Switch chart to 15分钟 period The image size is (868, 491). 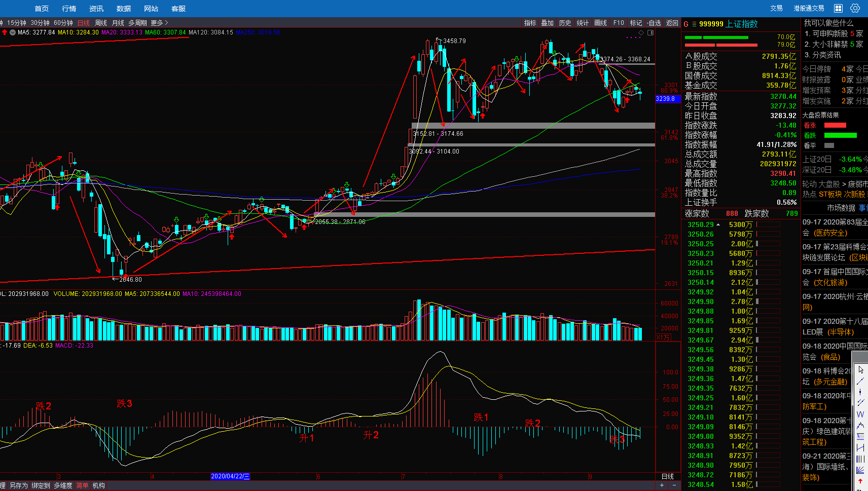coord(17,23)
